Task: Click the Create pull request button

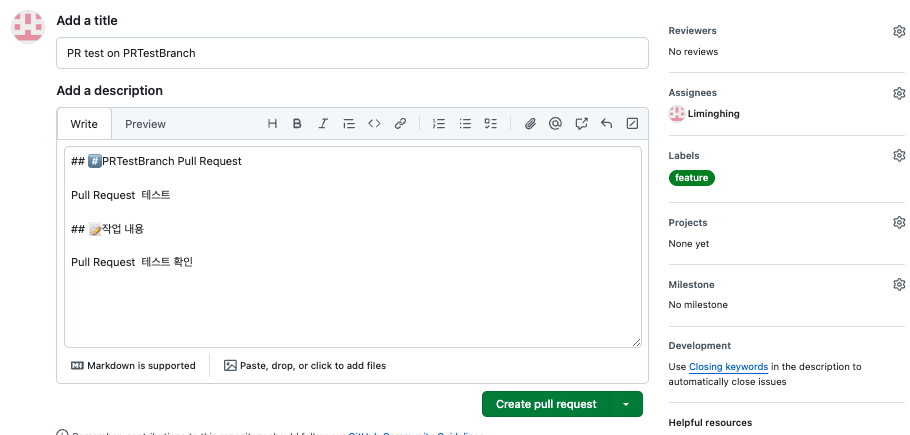Action: (546, 404)
